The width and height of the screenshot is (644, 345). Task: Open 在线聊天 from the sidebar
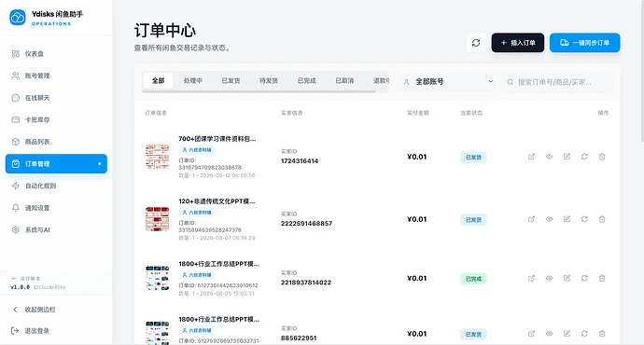[56, 98]
